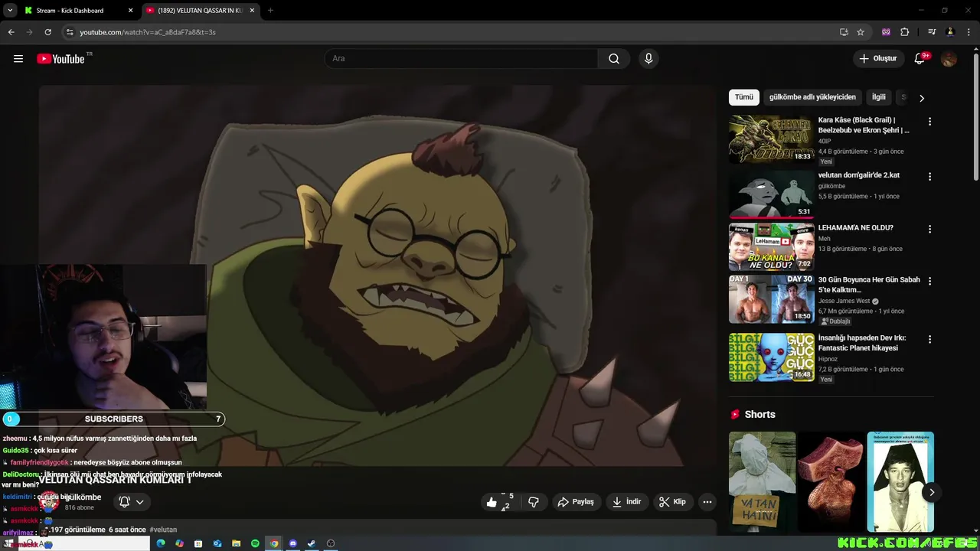Click the browser address bar URL
Screen dimensions: 980x551
coord(148,32)
